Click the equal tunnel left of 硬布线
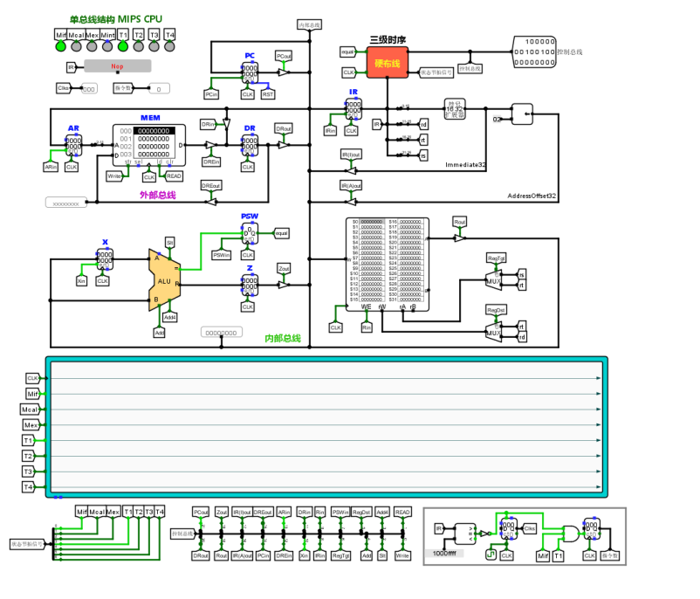This screenshot has height=599, width=700. click(x=347, y=52)
